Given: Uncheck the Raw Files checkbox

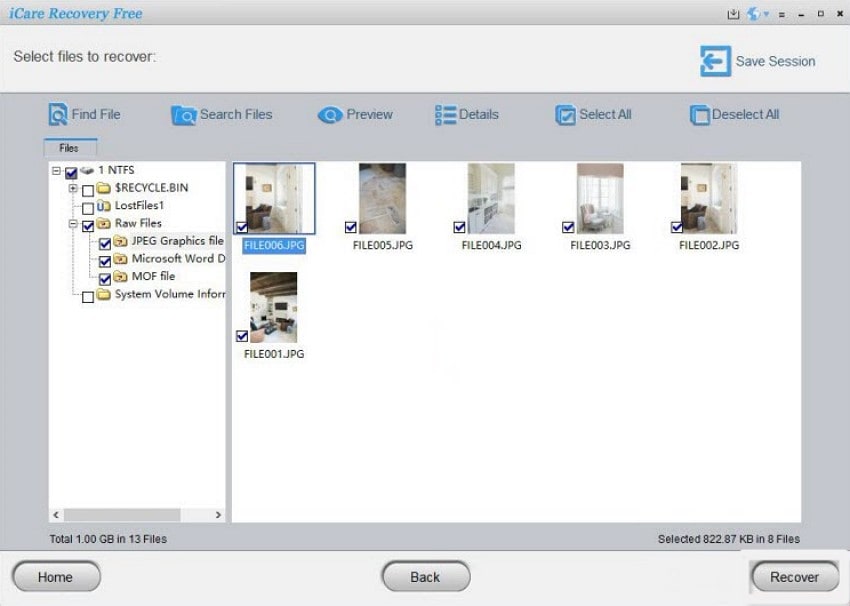Looking at the screenshot, I should (88, 226).
